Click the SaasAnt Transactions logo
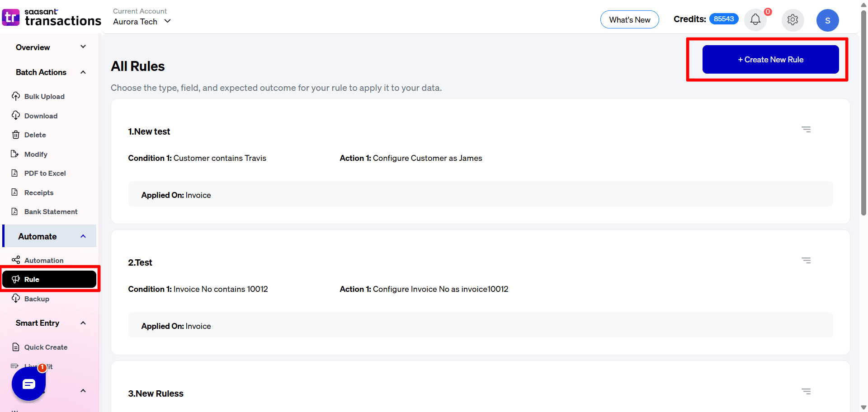 [52, 18]
